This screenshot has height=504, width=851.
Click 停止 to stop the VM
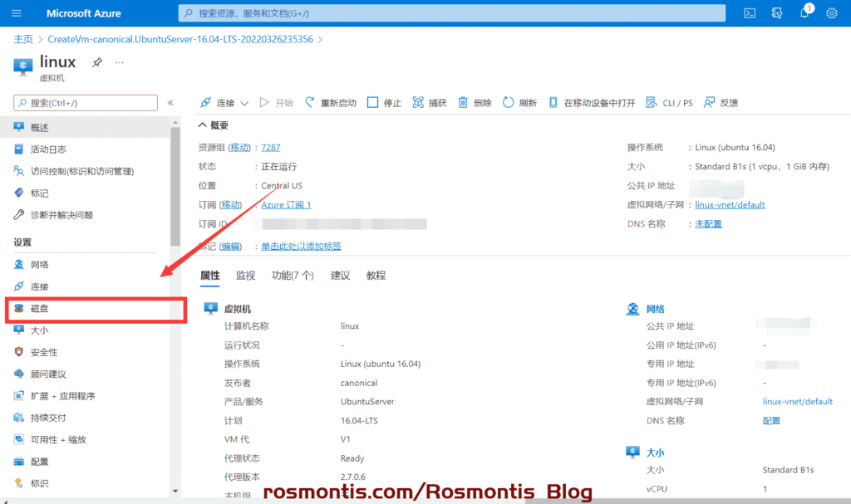click(384, 102)
